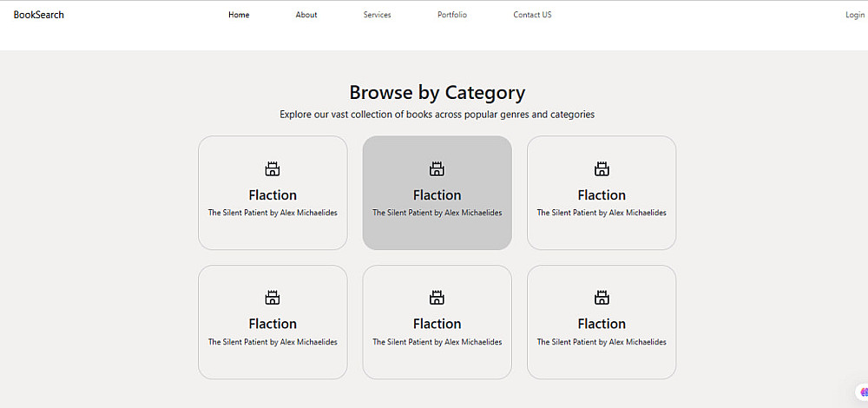The image size is (868, 408).
Task: Go to the Home nav item
Action: pos(239,15)
